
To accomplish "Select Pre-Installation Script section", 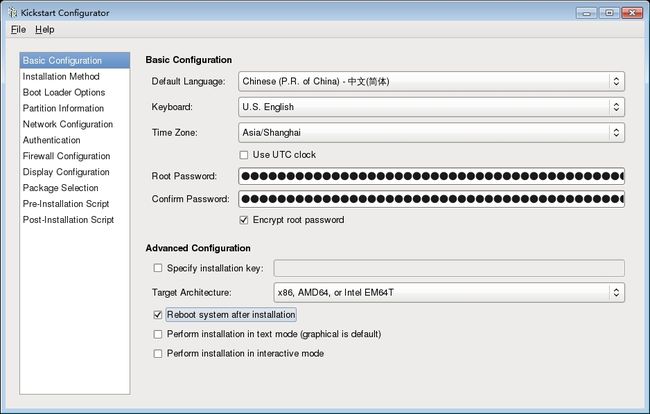I will pyautogui.click(x=75, y=203).
